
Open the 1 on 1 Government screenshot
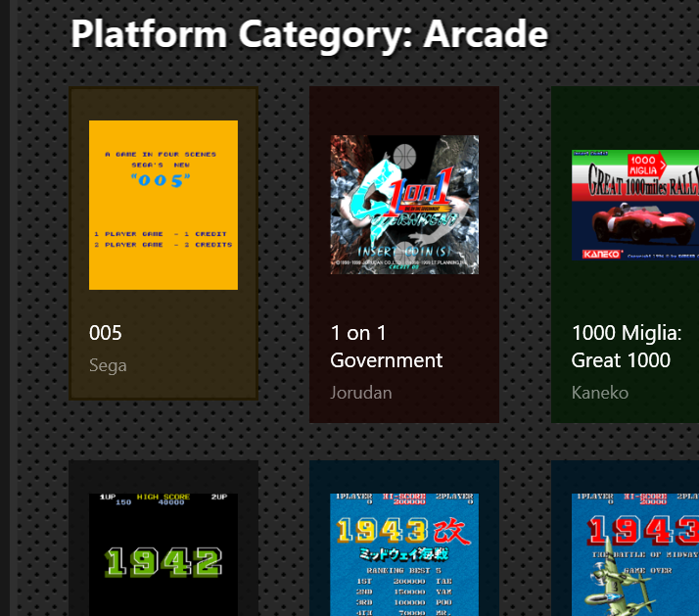tap(404, 205)
